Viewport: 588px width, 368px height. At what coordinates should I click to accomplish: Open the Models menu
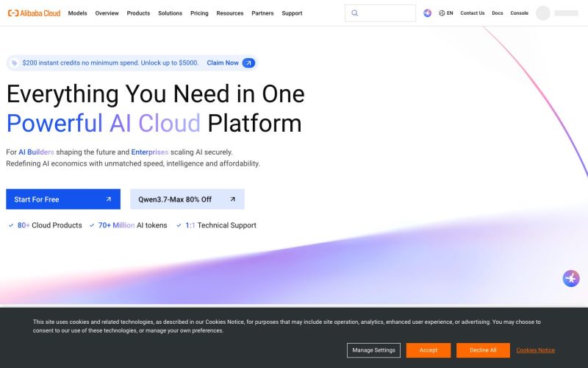[x=78, y=13]
